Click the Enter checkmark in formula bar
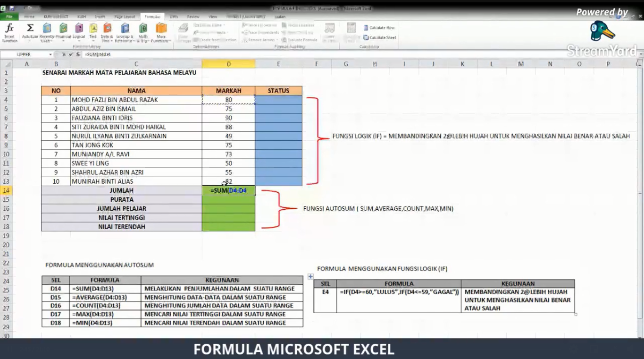Screen dimensions: 644x359 pyautogui.click(x=71, y=54)
